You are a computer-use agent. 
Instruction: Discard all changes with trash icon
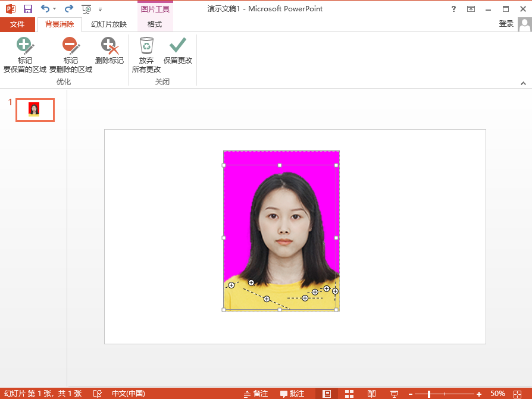tap(146, 55)
